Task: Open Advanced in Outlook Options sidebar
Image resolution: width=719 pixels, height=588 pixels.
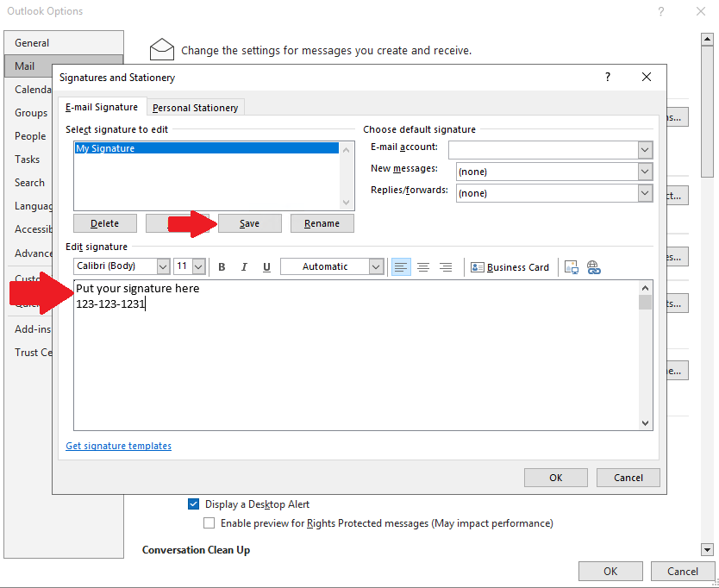Action: 28,253
